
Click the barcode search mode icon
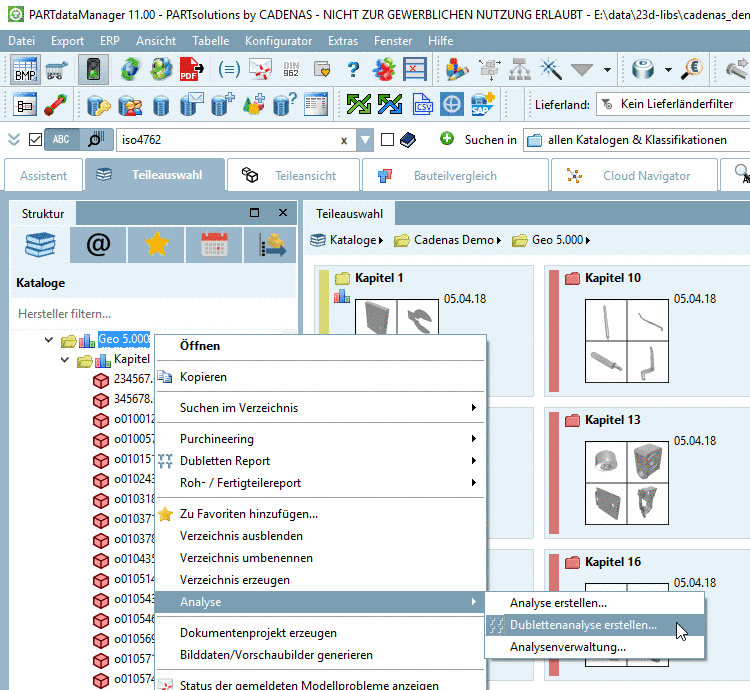point(96,140)
